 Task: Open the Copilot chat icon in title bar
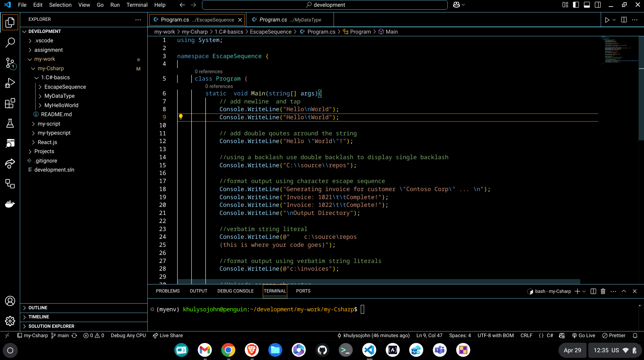456,5
